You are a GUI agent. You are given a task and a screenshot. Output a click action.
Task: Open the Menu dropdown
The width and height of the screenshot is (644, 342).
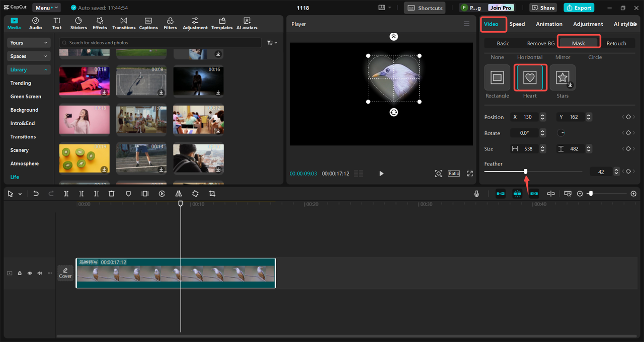(x=46, y=8)
